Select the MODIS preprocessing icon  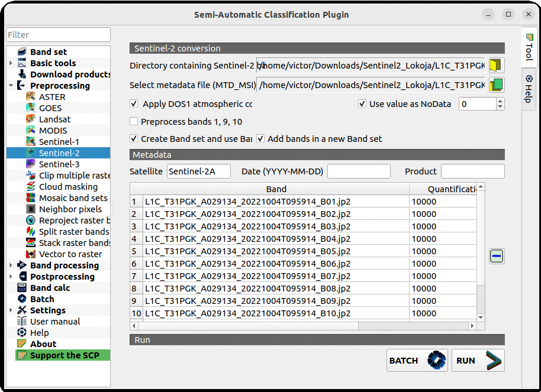pos(31,130)
